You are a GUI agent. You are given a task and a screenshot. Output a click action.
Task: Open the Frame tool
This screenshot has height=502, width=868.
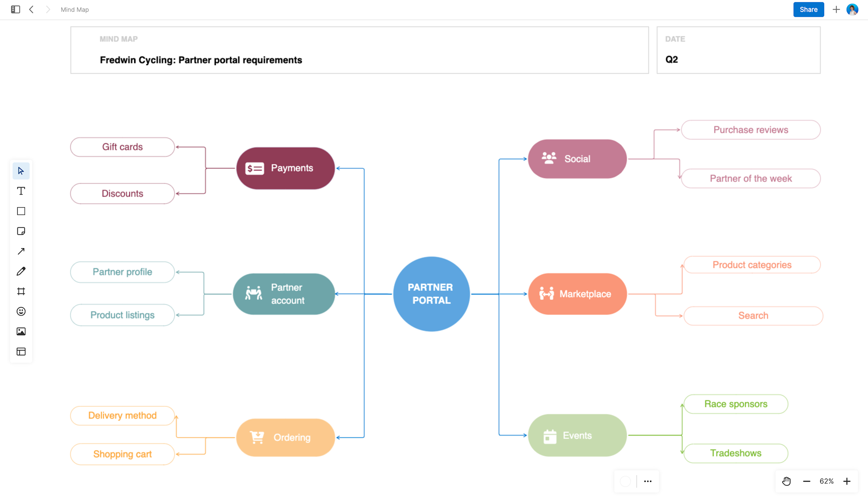[x=20, y=291]
